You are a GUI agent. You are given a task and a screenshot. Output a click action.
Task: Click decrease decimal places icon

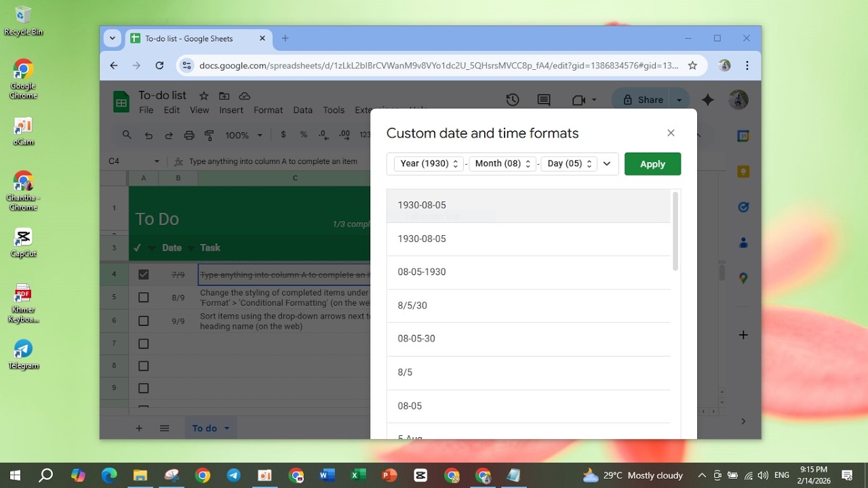point(323,135)
